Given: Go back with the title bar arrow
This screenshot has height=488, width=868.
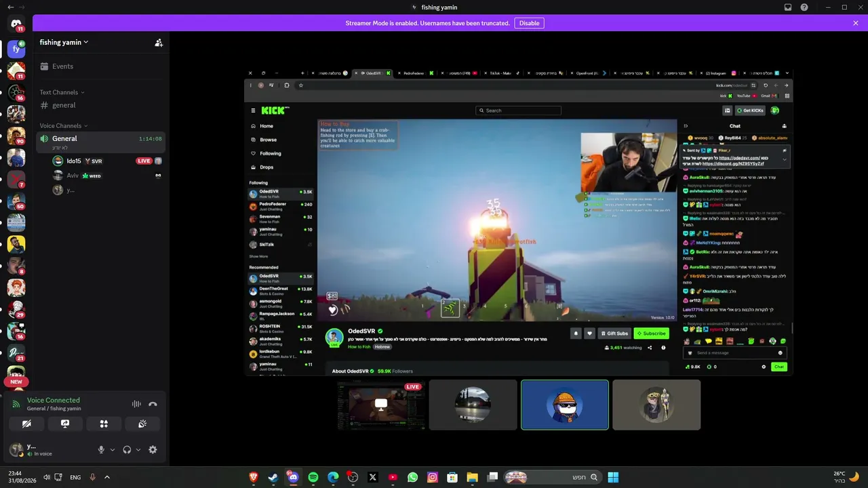Looking at the screenshot, I should click(10, 7).
